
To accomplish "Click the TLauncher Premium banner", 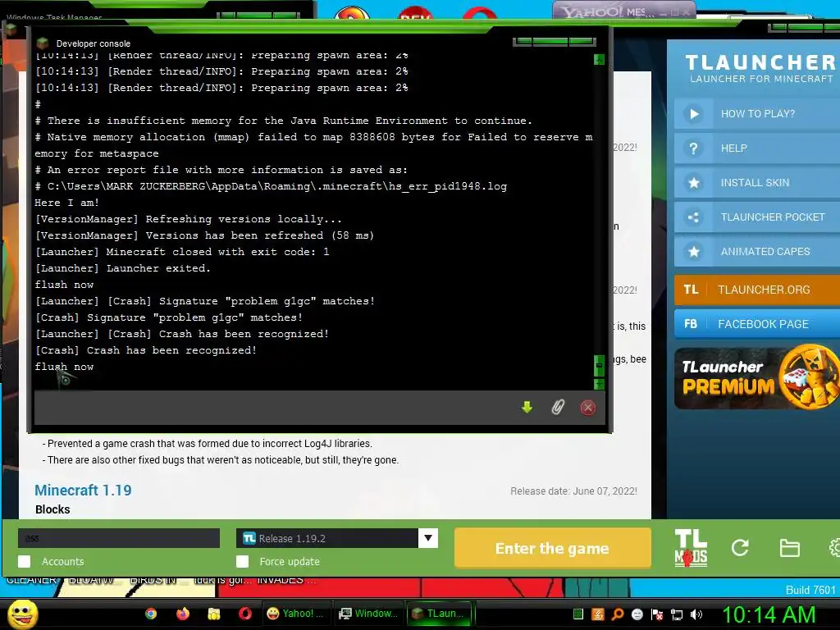I will pyautogui.click(x=757, y=378).
